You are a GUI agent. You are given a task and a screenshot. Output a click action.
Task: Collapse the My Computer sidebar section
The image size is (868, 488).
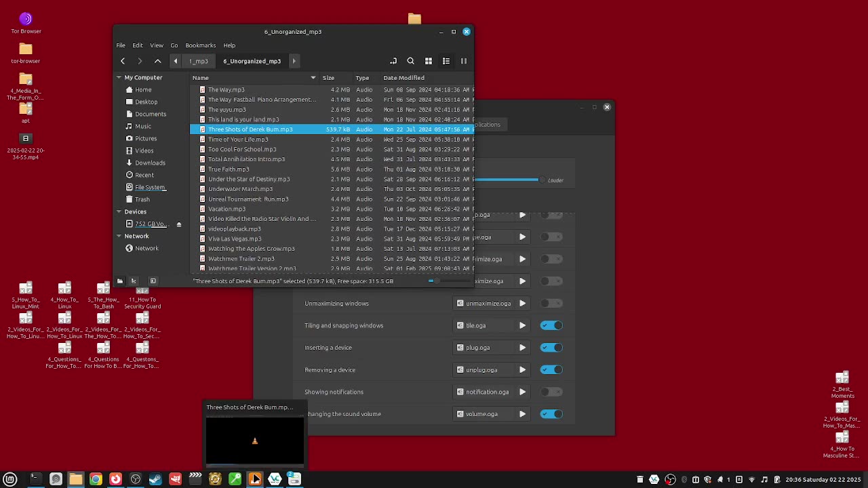[119, 78]
